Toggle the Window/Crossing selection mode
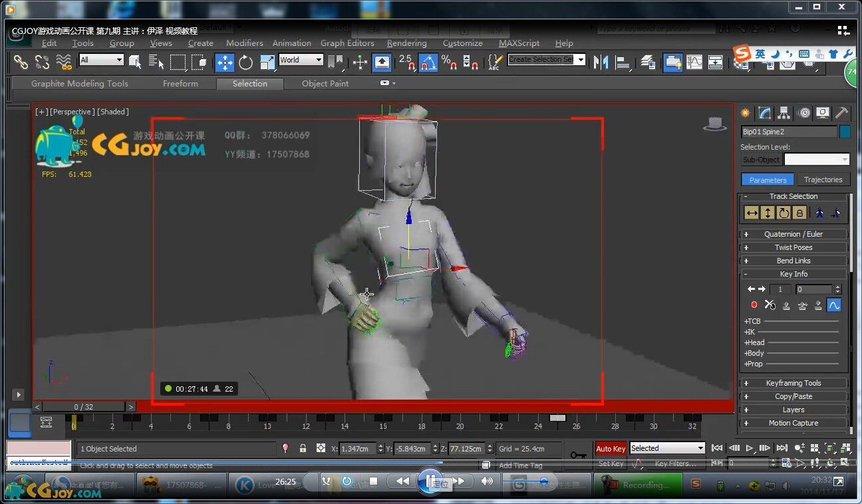The image size is (862, 504). [200, 62]
